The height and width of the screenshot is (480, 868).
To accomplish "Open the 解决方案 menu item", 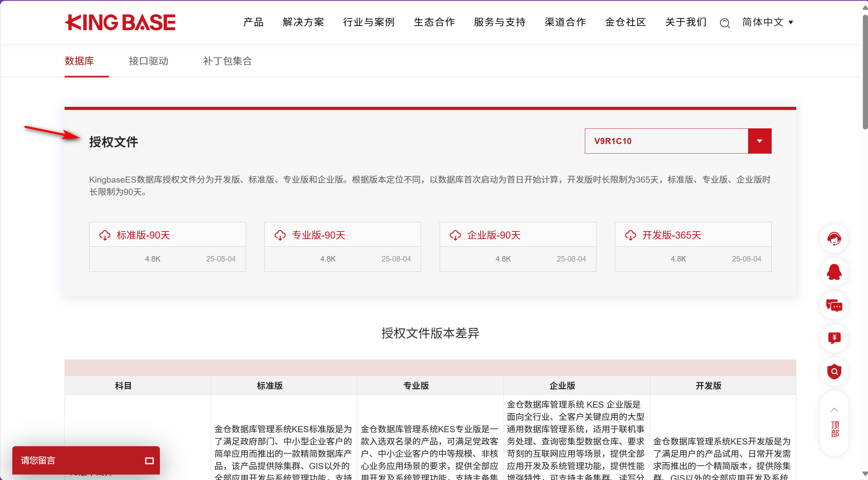I will pyautogui.click(x=303, y=23).
